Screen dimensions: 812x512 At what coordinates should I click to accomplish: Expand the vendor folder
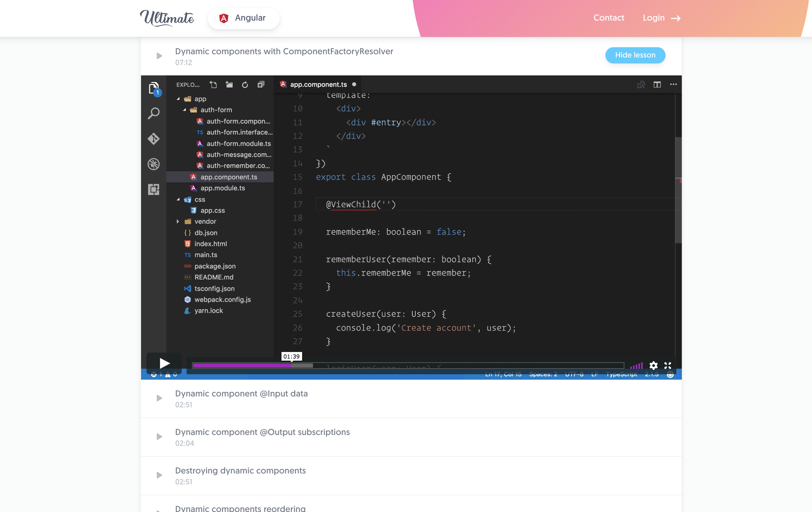pyautogui.click(x=178, y=222)
